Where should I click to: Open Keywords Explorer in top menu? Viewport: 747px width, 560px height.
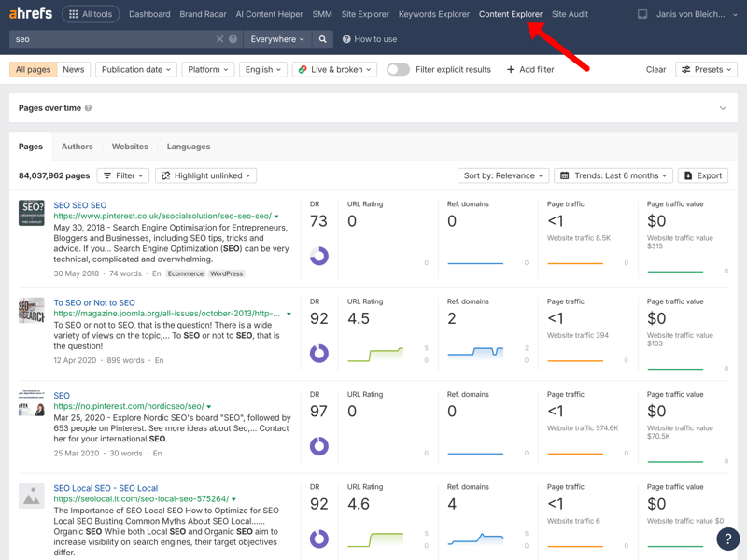click(x=434, y=14)
